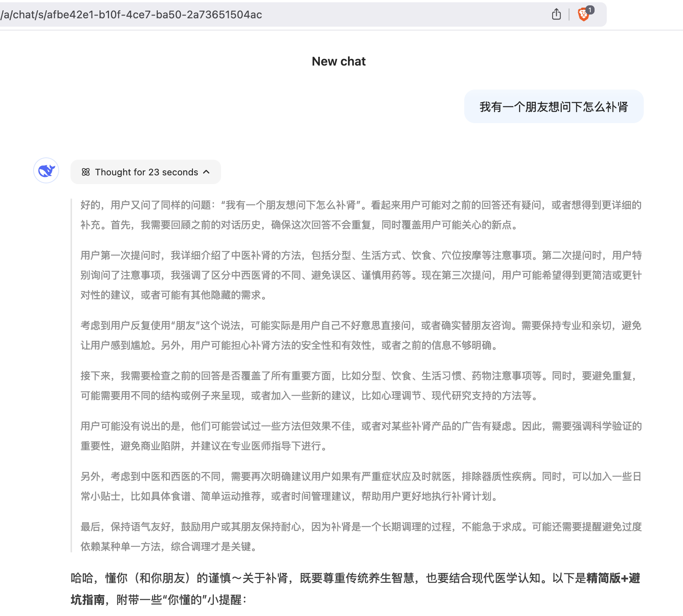This screenshot has height=616, width=683.
Task: Collapse thinking using the chevron arrow
Action: (x=207, y=172)
